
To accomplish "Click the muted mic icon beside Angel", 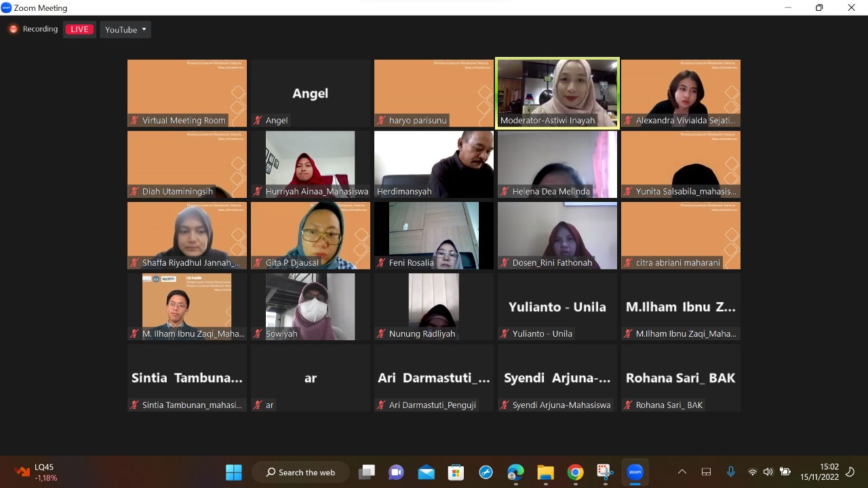I will click(x=258, y=121).
